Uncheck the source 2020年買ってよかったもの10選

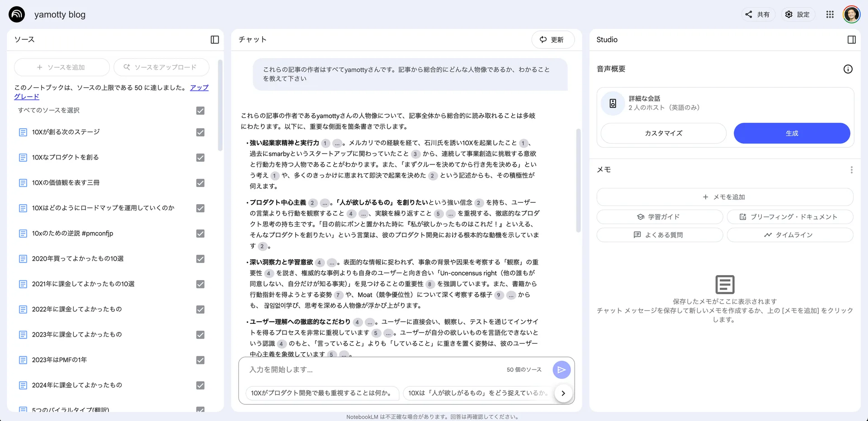(200, 259)
